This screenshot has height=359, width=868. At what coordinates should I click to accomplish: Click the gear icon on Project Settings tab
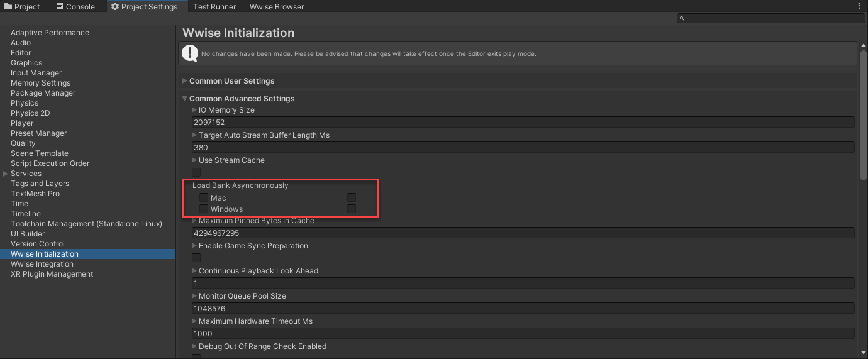115,6
